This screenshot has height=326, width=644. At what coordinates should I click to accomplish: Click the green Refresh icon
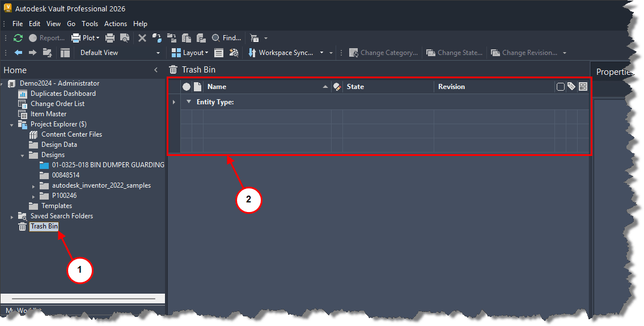(x=18, y=38)
